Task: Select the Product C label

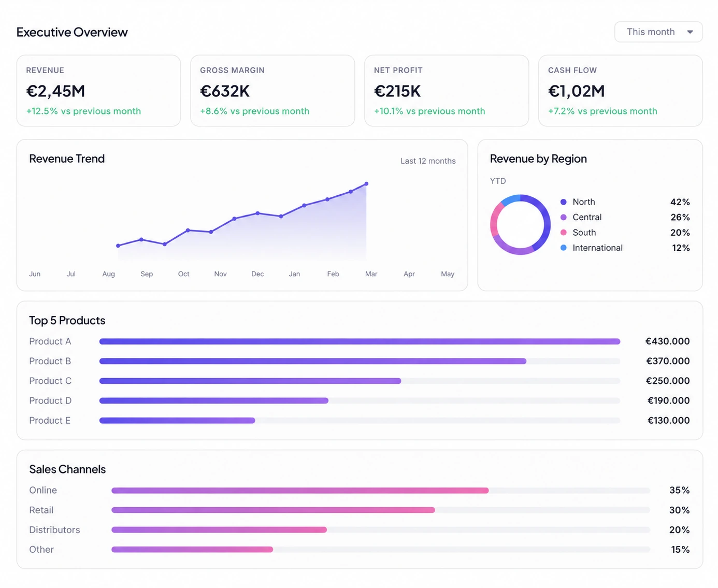Action: [x=50, y=381]
